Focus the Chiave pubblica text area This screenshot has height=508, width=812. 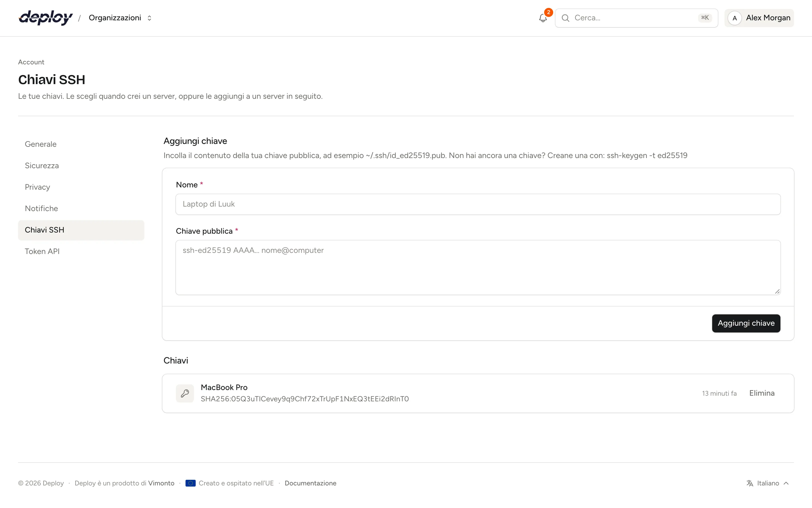pos(478,268)
